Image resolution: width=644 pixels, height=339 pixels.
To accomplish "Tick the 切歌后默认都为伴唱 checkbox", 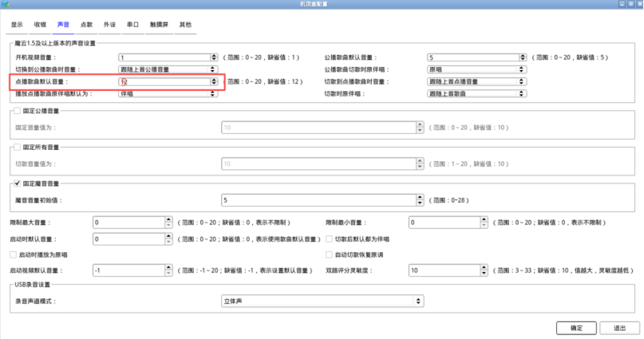I will pos(329,238).
